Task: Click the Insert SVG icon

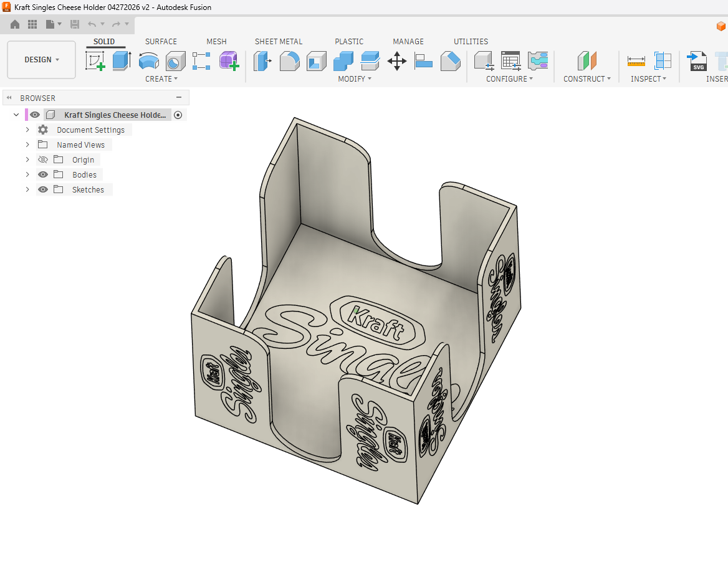Action: [697, 61]
